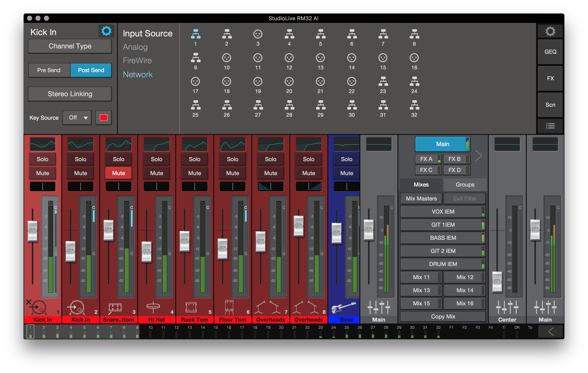Open EQ curve thumbnail on Floor Tom channel
588x373 pixels.
[233, 144]
